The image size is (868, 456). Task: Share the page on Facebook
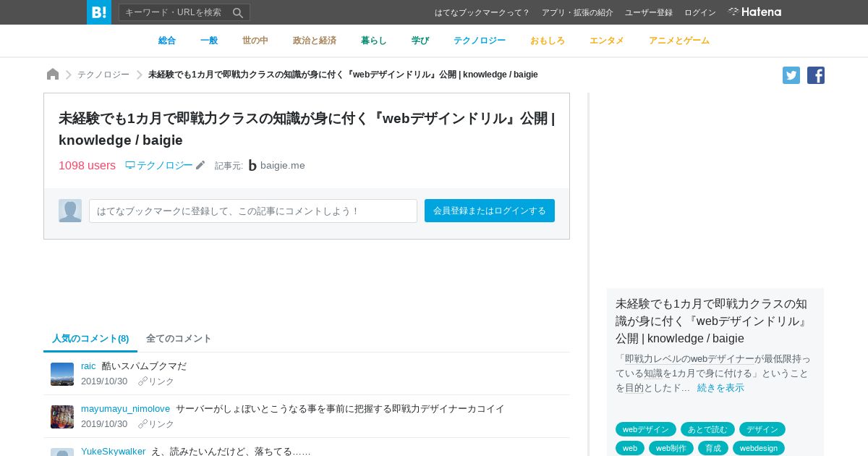[x=816, y=75]
